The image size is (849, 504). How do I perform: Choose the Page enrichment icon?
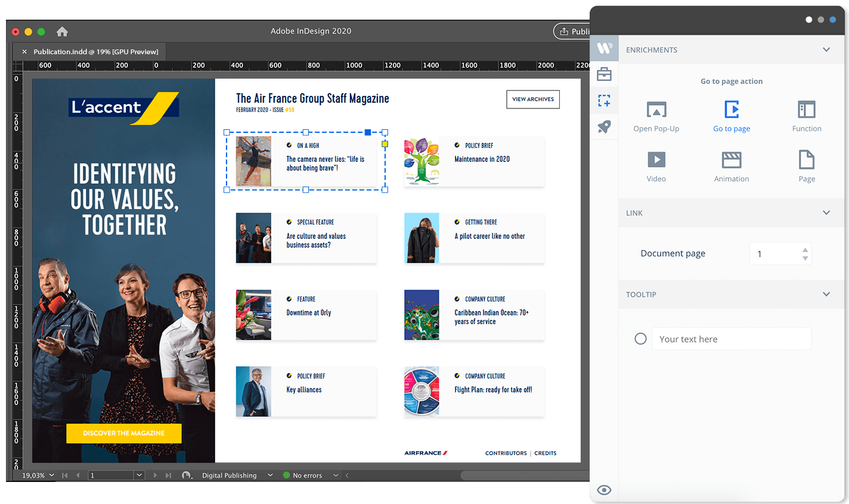[x=806, y=160]
